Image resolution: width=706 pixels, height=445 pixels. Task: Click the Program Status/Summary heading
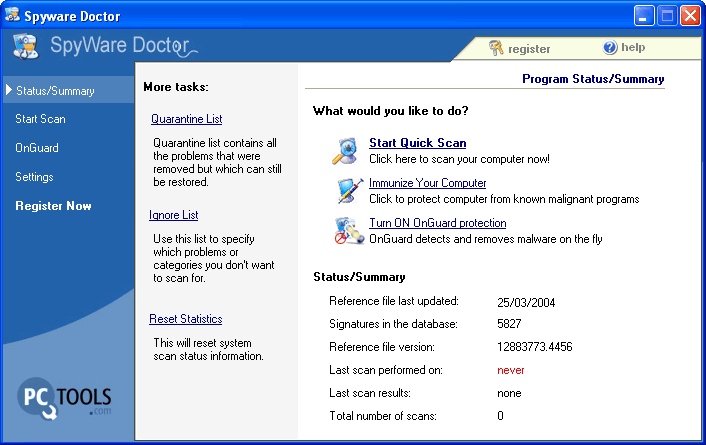pos(593,79)
